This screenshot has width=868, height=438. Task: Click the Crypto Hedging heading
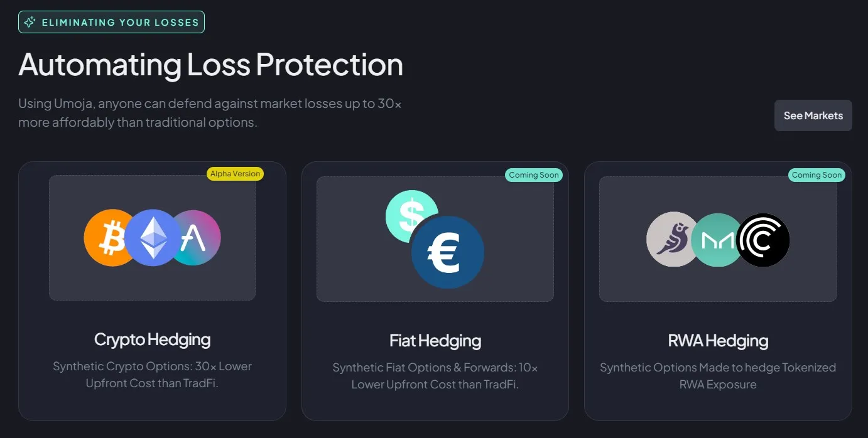[x=152, y=339]
